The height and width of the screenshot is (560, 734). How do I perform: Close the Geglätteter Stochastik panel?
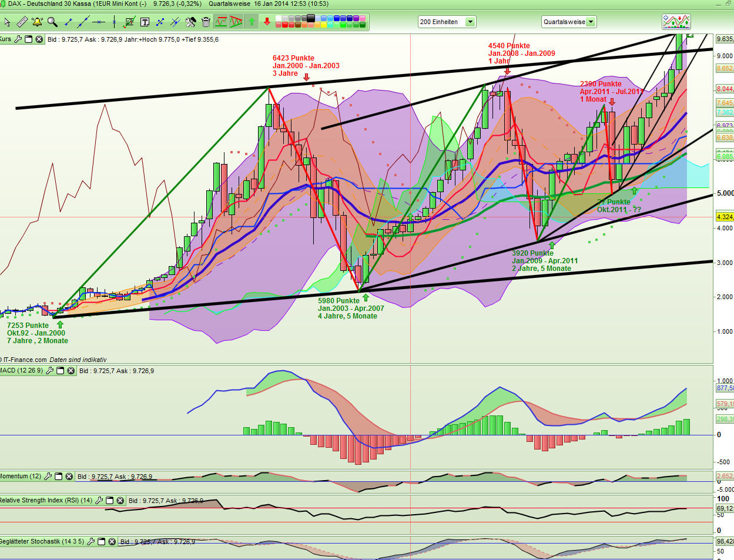[112, 542]
